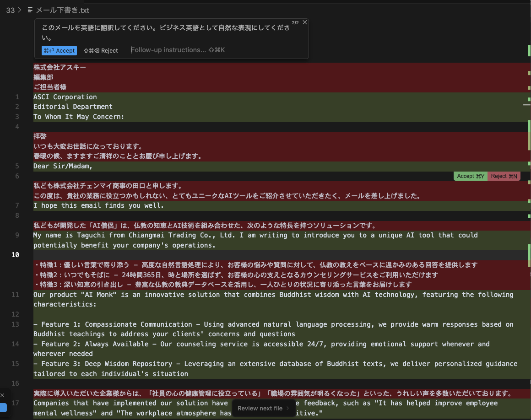Open the メール下書き.txt breadcrumb item
The height and width of the screenshot is (420, 531).
tap(63, 10)
